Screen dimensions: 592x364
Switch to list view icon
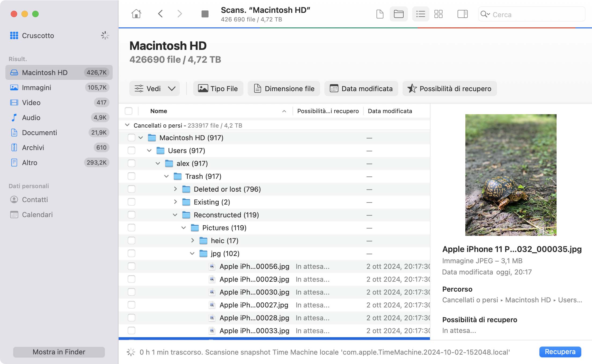pos(421,14)
